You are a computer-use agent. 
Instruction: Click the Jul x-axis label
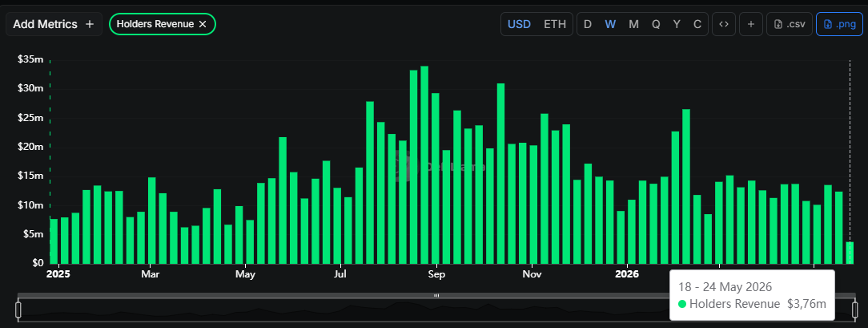click(x=340, y=274)
